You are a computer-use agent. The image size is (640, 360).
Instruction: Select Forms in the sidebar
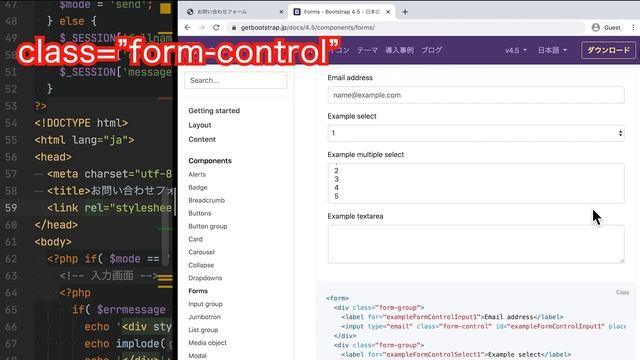198,291
